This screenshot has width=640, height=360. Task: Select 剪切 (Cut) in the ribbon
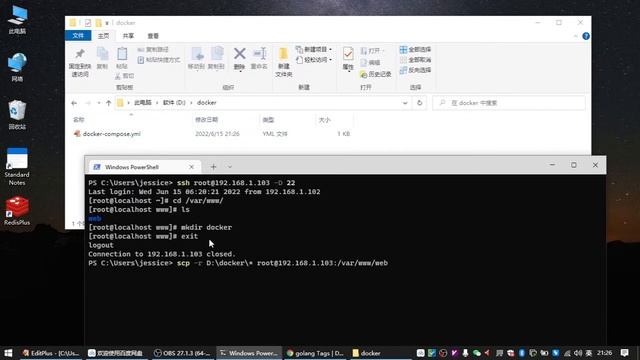point(125,76)
